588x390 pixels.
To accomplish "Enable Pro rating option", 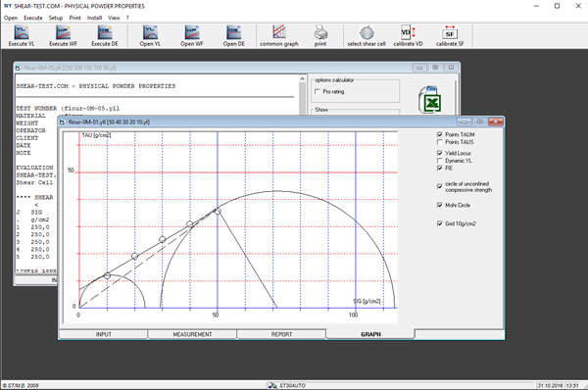I will [318, 91].
